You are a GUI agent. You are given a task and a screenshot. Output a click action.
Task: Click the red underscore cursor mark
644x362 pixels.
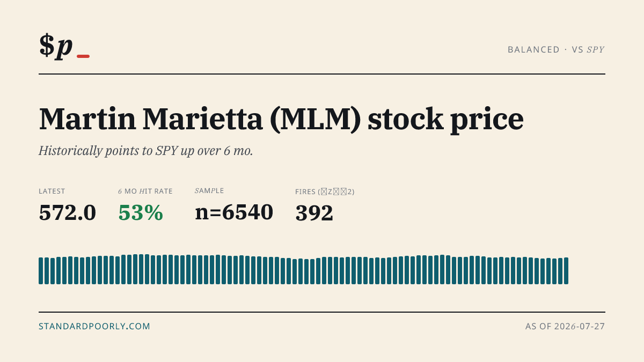click(x=83, y=56)
